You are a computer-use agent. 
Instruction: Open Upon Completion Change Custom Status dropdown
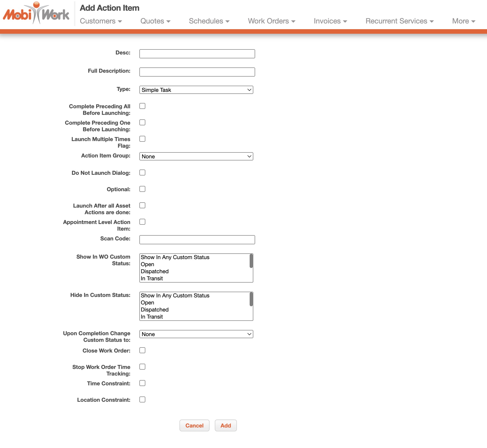pos(196,334)
